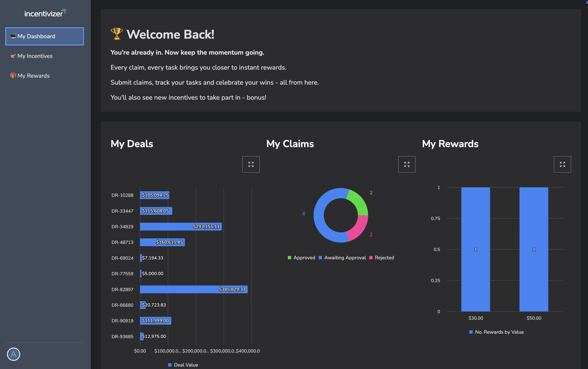The image size is (588, 369).
Task: Click the green Approved donut segment
Action: click(359, 202)
